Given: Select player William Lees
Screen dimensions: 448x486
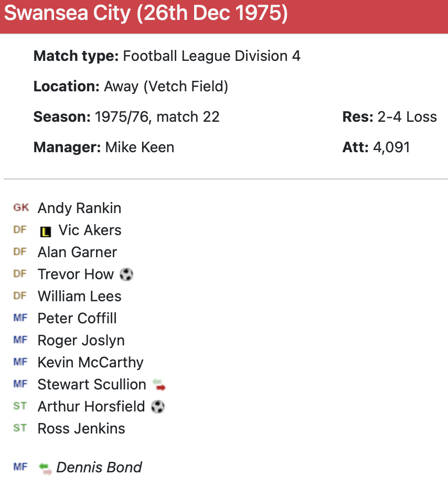Looking at the screenshot, I should click(x=79, y=297).
